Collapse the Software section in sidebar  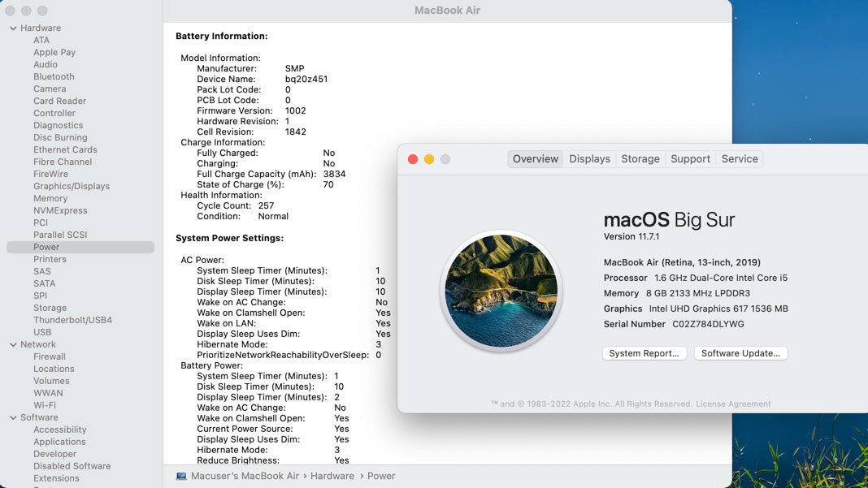13,418
